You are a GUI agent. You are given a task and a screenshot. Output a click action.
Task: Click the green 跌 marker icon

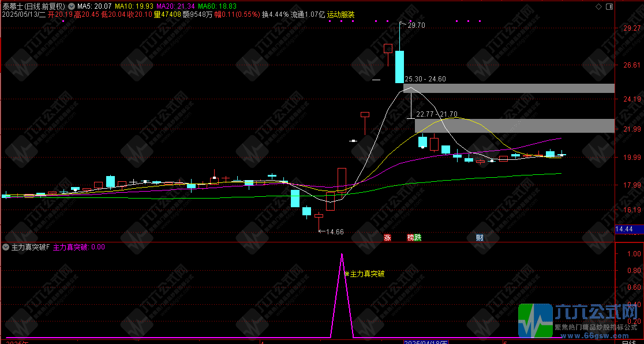(x=418, y=237)
